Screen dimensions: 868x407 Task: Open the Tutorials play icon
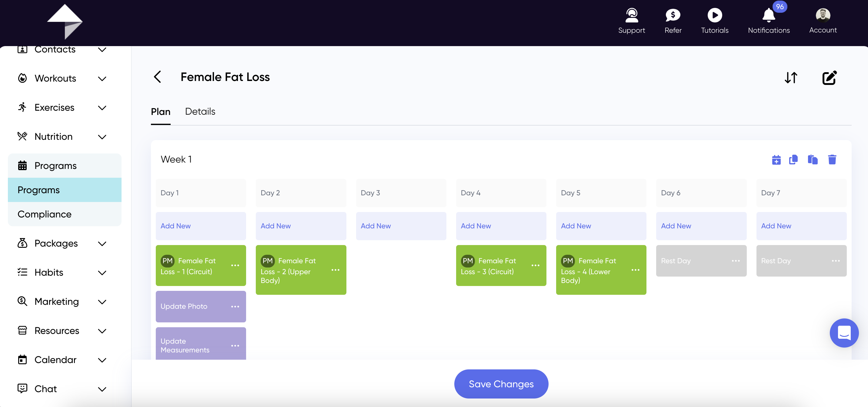[x=714, y=15]
